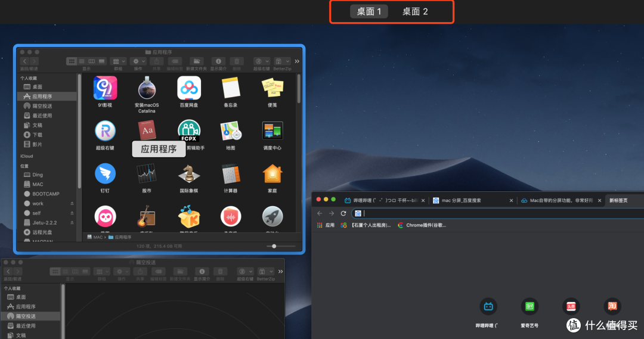
Task: Open the 股市 stocks app icon
Action: (x=147, y=173)
